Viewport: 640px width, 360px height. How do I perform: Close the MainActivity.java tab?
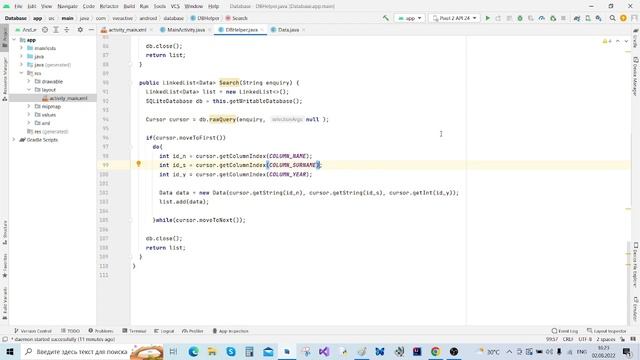click(210, 30)
